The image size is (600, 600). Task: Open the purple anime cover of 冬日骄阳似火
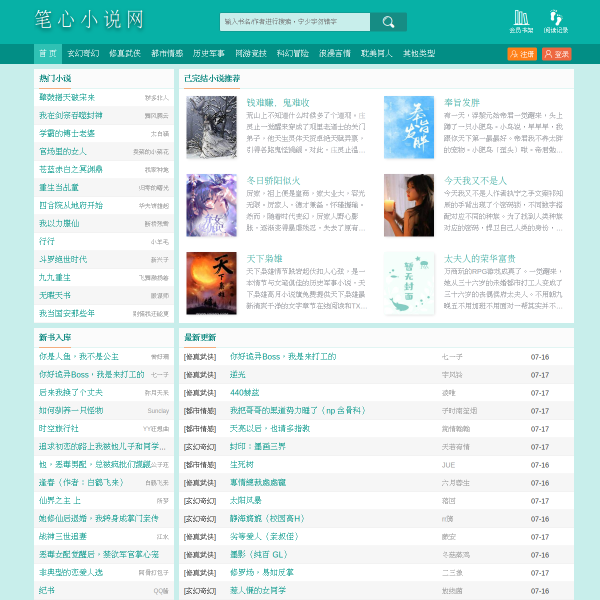click(x=211, y=205)
